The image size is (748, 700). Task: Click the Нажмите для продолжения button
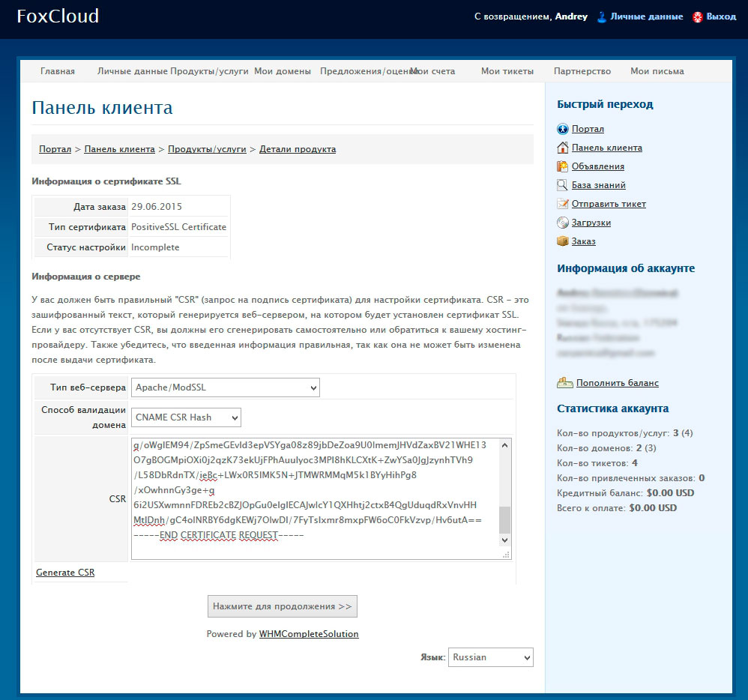point(283,606)
